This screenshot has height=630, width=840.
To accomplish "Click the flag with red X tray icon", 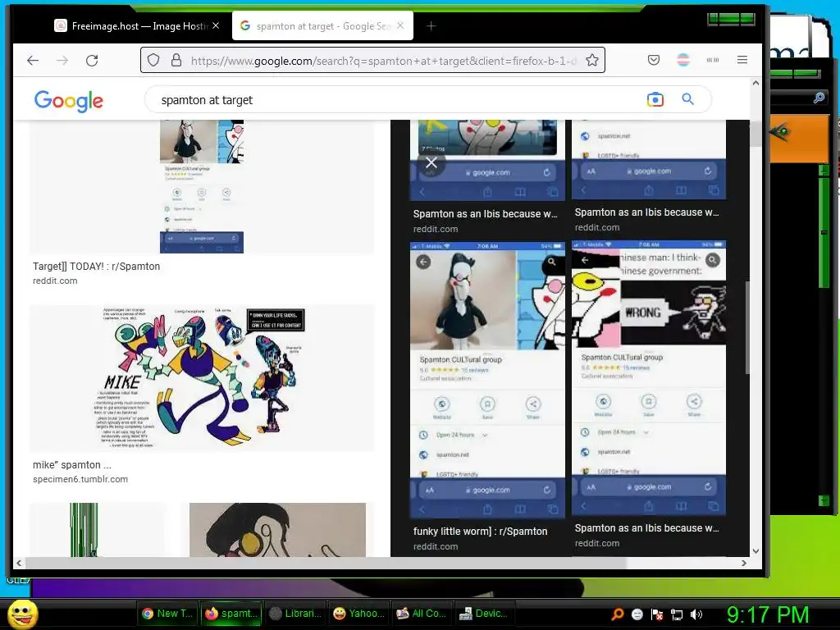I will click(657, 614).
